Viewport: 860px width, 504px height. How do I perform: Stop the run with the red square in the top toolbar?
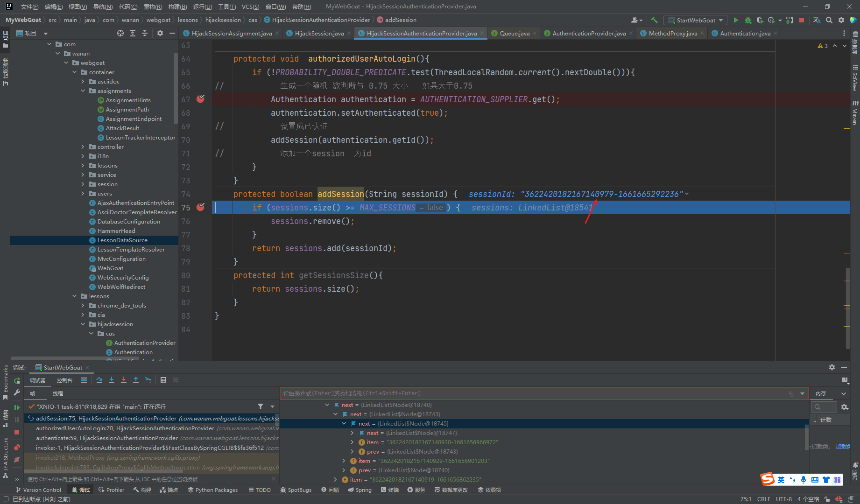pos(802,20)
